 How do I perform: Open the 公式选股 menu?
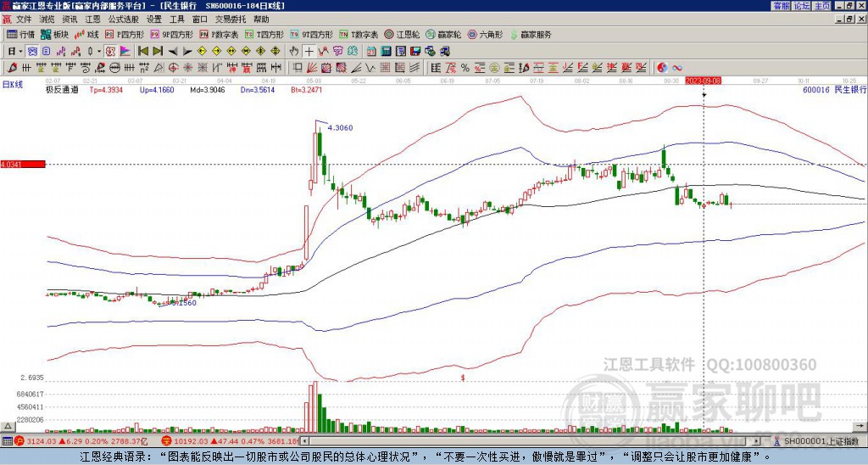pos(124,20)
